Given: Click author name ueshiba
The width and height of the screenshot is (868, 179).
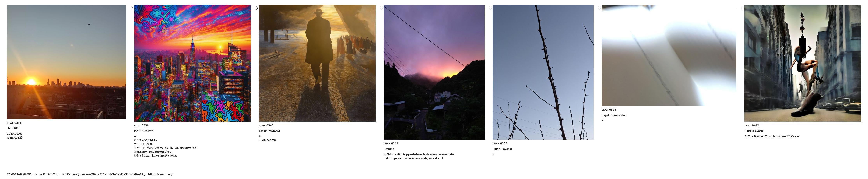Looking at the screenshot, I should [388, 149].
